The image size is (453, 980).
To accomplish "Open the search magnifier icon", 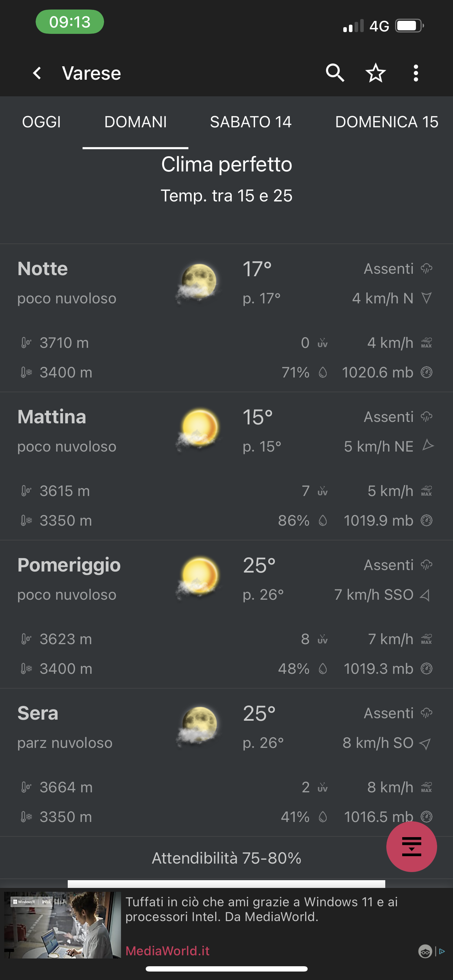I will (335, 73).
